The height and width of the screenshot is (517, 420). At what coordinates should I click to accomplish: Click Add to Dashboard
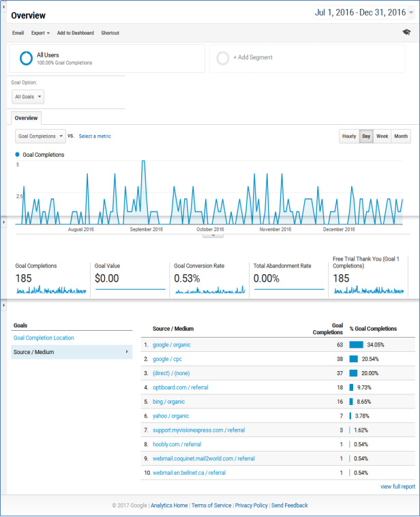click(75, 33)
